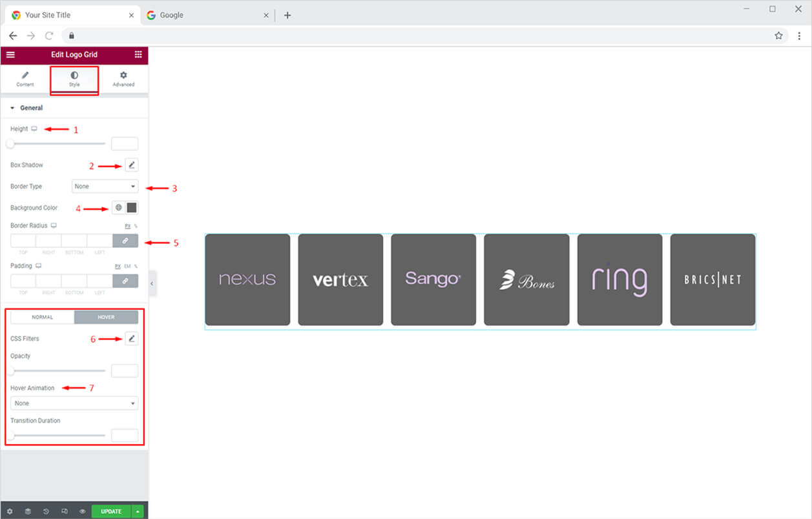Select the nexus logo tile
This screenshot has height=519, width=812.
tap(247, 280)
